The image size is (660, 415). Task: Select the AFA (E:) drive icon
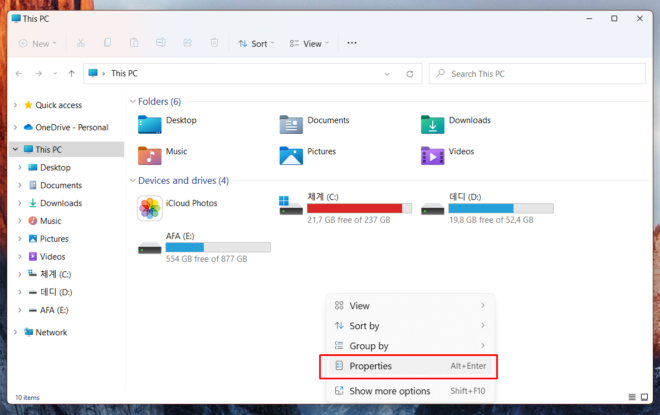[149, 248]
